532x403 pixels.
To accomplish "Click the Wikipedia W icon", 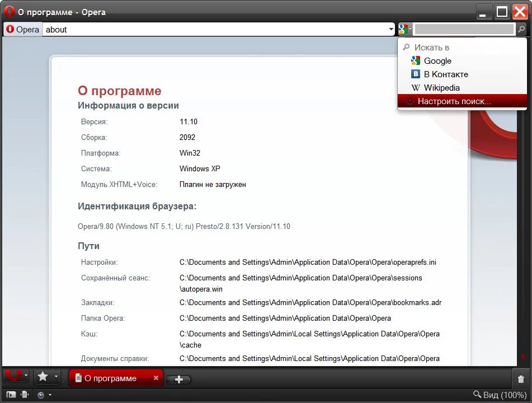I will coord(415,87).
